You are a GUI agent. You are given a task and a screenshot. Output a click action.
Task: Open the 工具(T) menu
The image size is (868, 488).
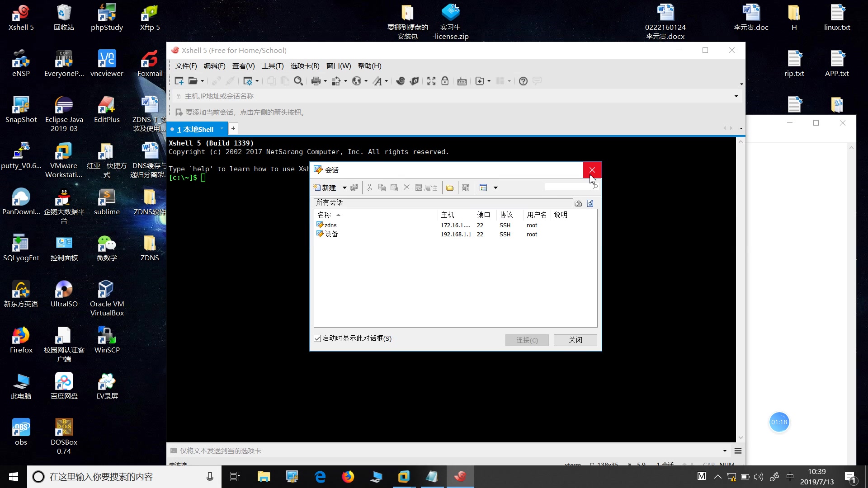pyautogui.click(x=273, y=66)
